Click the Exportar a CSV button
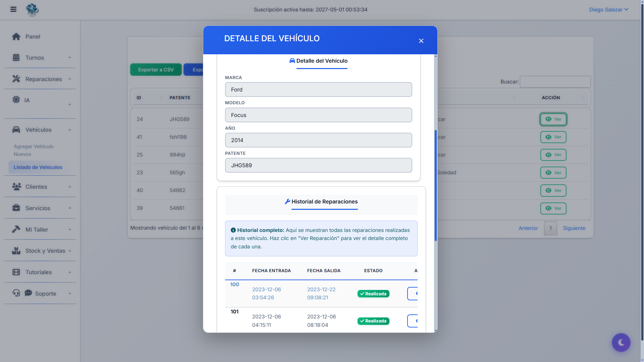The image size is (644, 362). (156, 69)
